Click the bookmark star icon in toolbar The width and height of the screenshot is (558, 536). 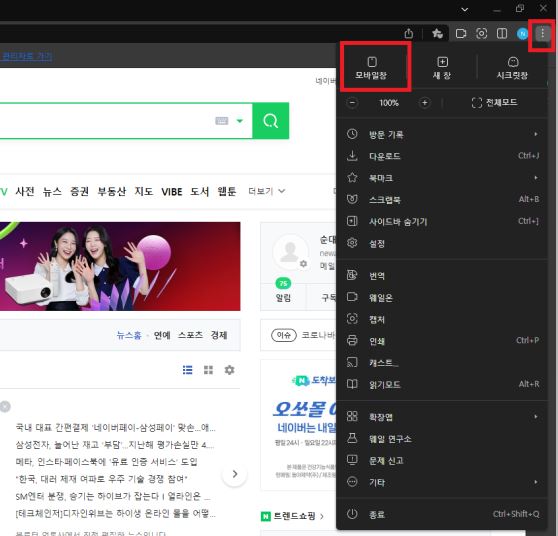point(437,34)
